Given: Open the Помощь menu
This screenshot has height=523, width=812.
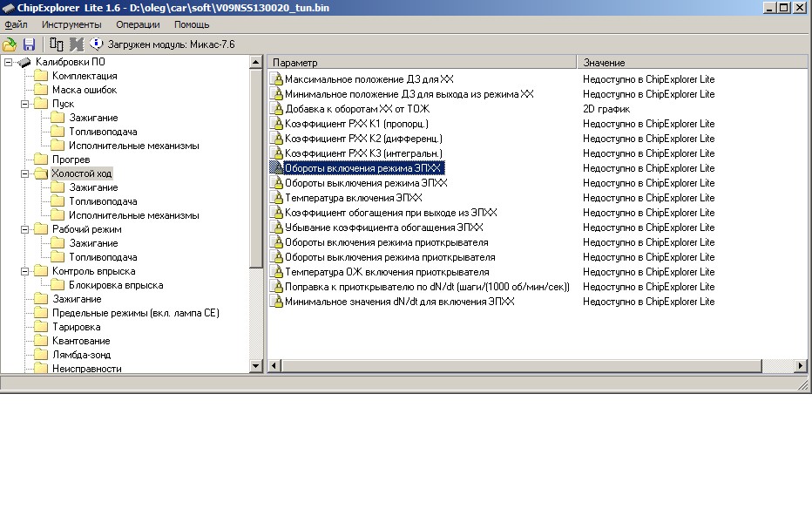Looking at the screenshot, I should click(x=192, y=24).
